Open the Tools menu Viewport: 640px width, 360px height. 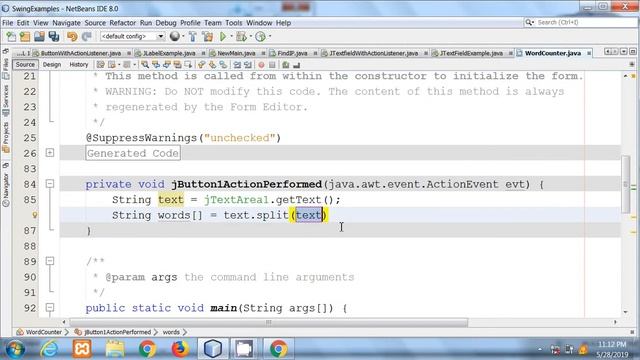pyautogui.click(x=233, y=23)
